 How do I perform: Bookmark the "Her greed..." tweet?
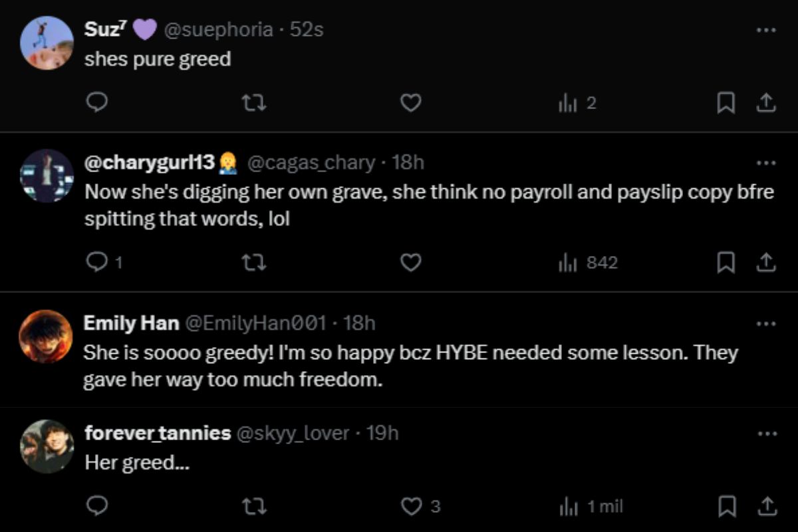[726, 506]
